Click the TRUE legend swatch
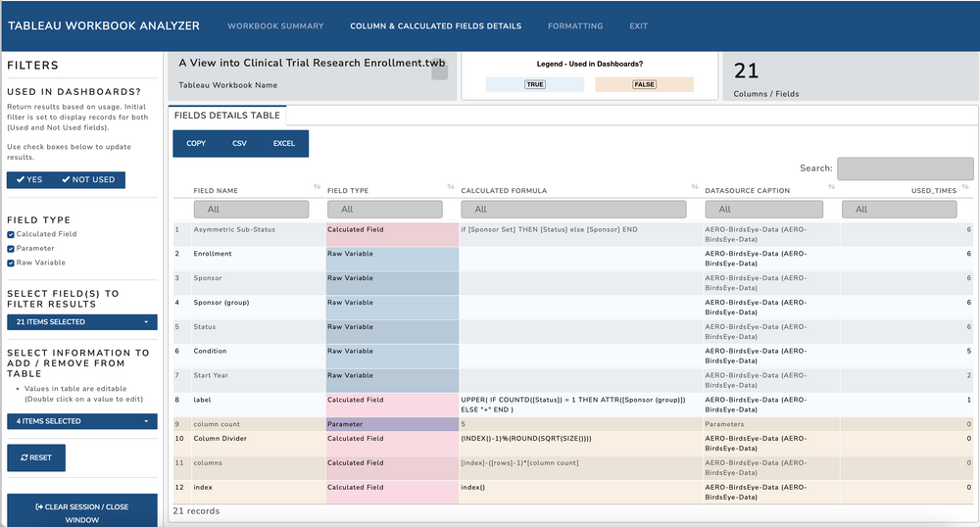Image resolution: width=980 pixels, height=527 pixels. coord(535,84)
